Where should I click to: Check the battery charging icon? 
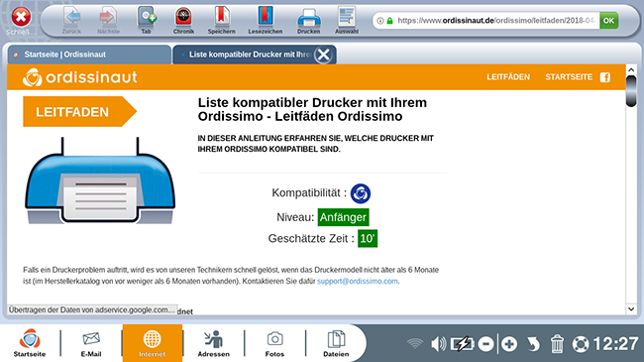pyautogui.click(x=462, y=343)
